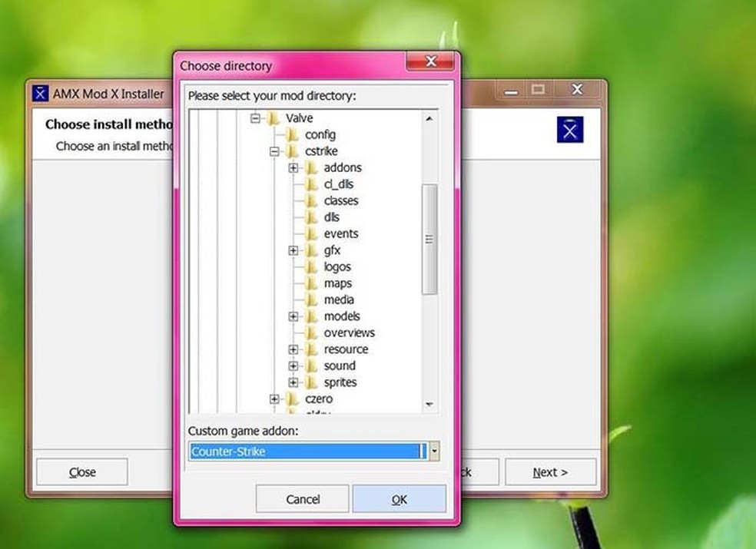Select the resource folder label
Screen dimensions: 756x549
click(346, 349)
